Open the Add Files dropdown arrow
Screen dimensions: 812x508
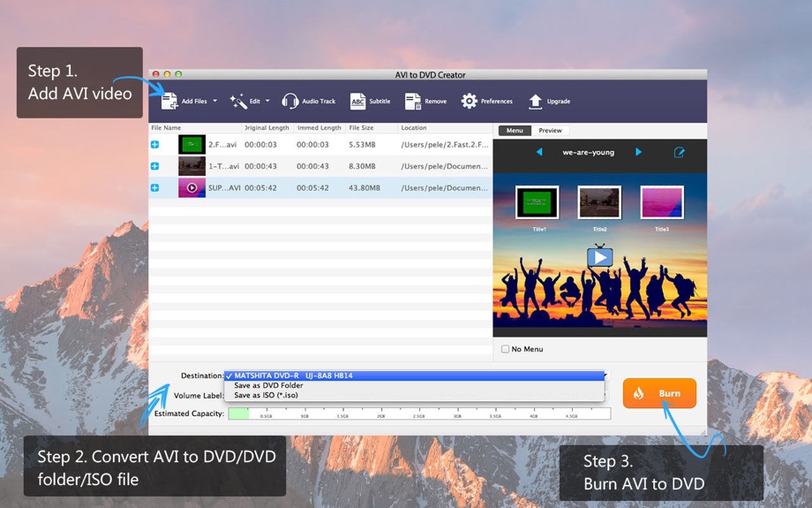pyautogui.click(x=214, y=101)
